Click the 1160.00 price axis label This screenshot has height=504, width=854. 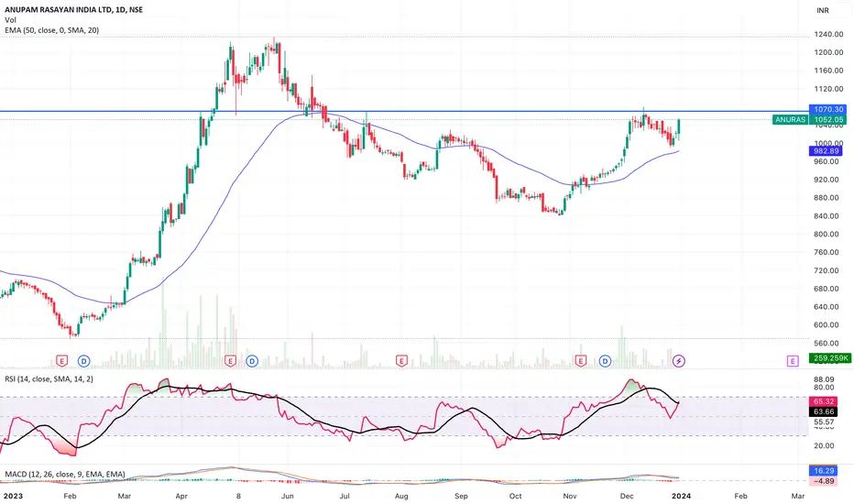click(828, 71)
